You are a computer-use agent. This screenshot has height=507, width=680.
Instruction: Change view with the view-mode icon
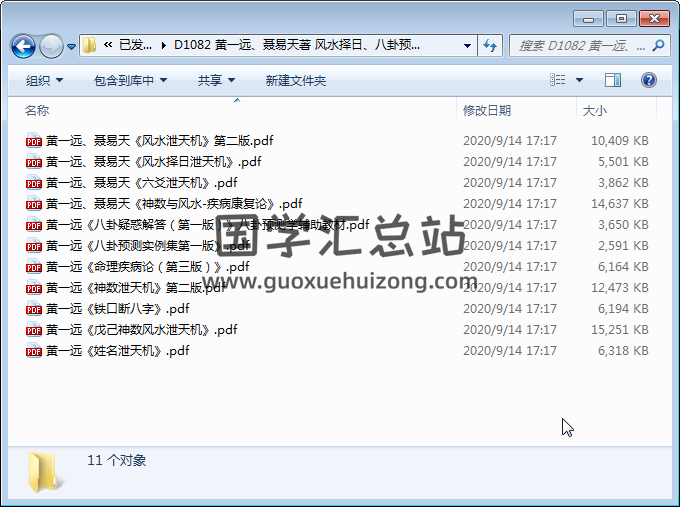point(558,80)
